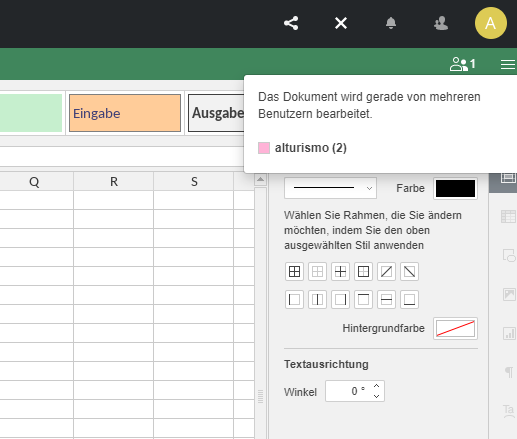Open the chart settings sidebar icon

coord(509,333)
